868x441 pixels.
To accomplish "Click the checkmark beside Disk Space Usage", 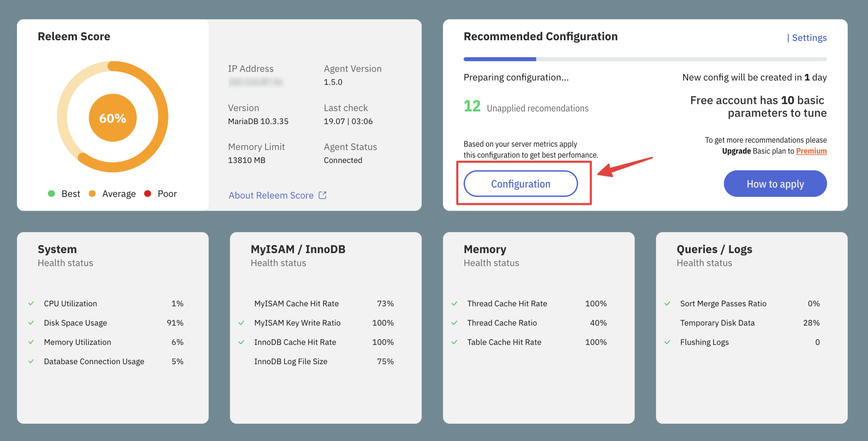I will (31, 323).
